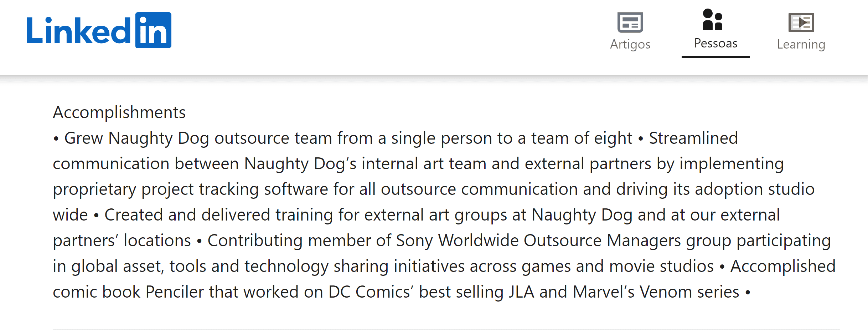Open the Artigos newspaper icon

pos(630,22)
